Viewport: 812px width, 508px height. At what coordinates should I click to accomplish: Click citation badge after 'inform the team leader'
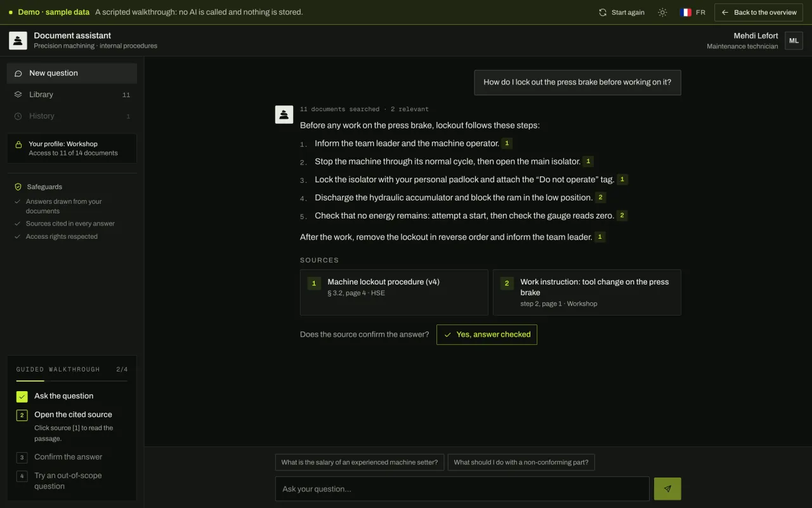600,237
